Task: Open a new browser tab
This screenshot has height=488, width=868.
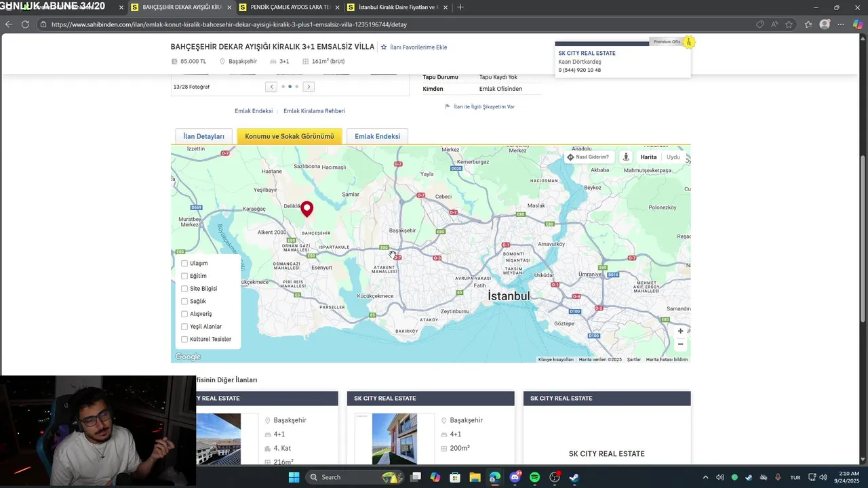Action: tap(460, 7)
